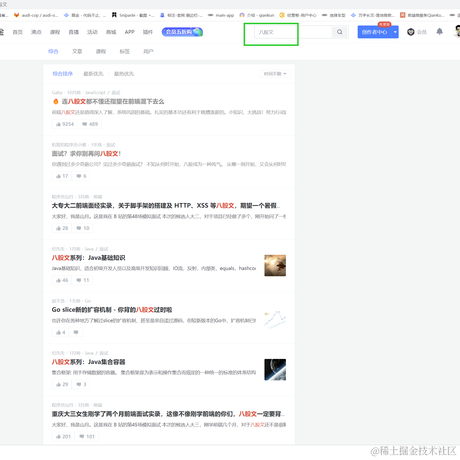This screenshot has height=460, width=460.
Task: Switch to the 标签 search tab
Action: [x=125, y=51]
